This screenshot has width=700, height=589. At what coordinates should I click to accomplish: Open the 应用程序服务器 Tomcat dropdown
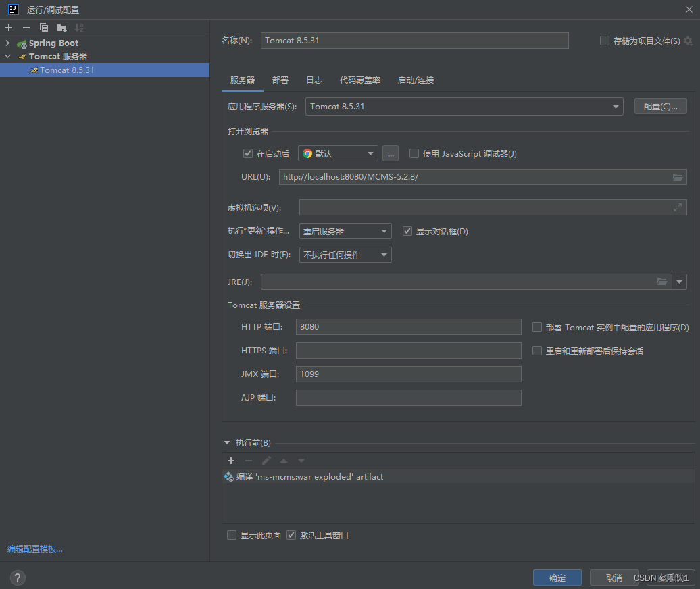pos(615,106)
